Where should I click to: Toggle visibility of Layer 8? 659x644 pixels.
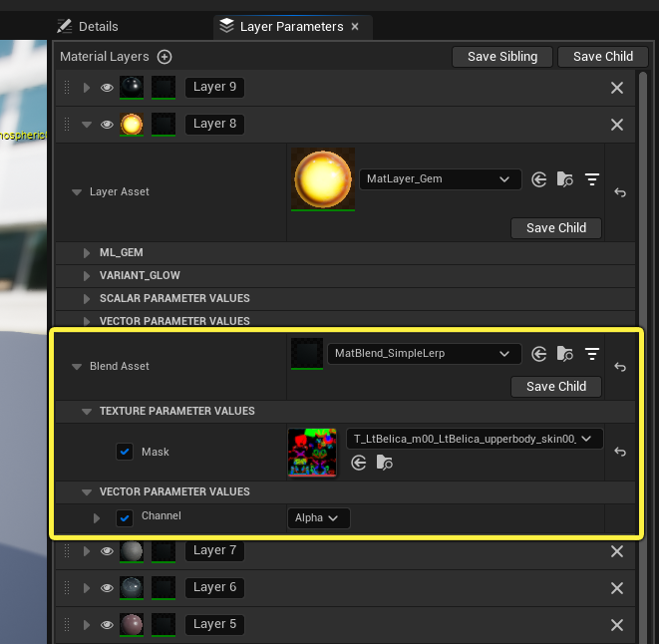(x=107, y=125)
